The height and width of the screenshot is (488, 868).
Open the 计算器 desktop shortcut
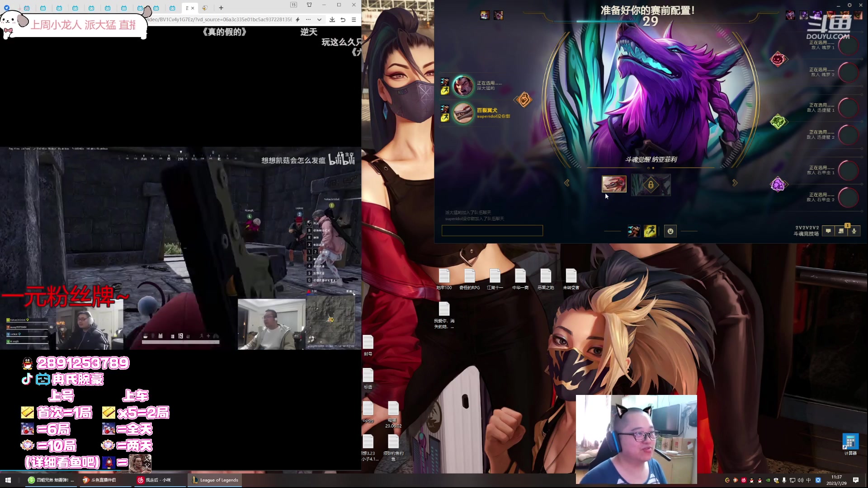coord(850,445)
